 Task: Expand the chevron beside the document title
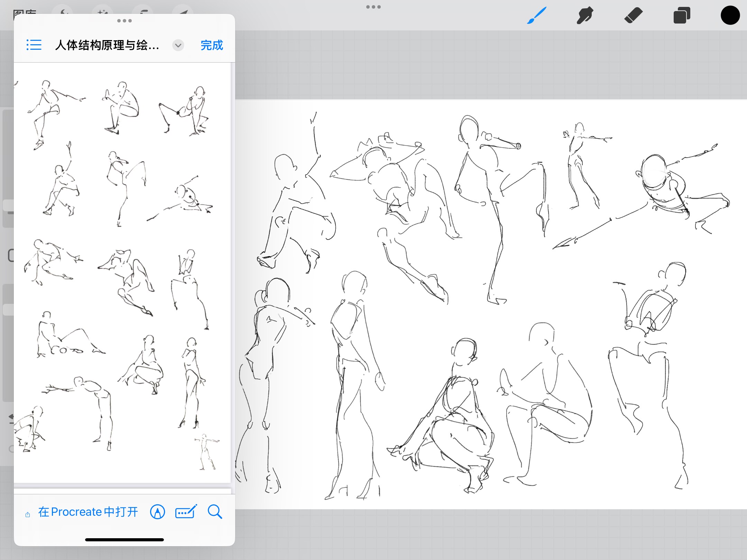point(178,45)
